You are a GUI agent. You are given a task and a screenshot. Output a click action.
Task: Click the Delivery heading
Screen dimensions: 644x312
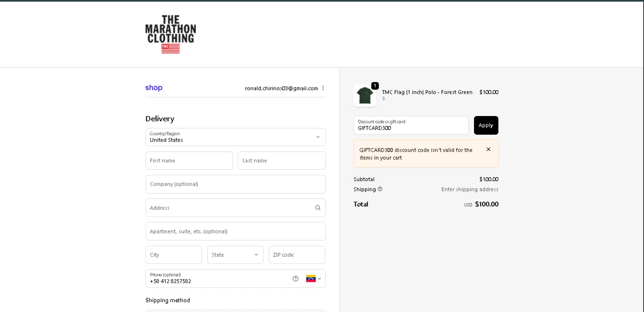(160, 119)
